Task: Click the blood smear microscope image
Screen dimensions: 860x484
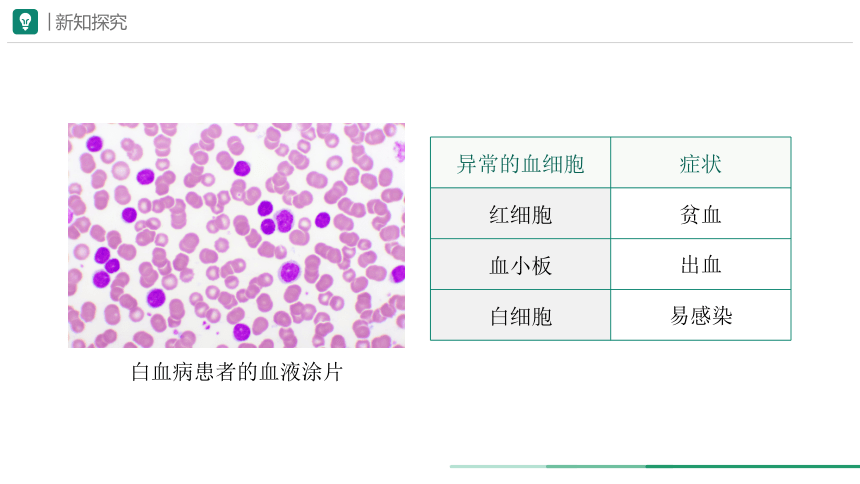Action: (236, 235)
